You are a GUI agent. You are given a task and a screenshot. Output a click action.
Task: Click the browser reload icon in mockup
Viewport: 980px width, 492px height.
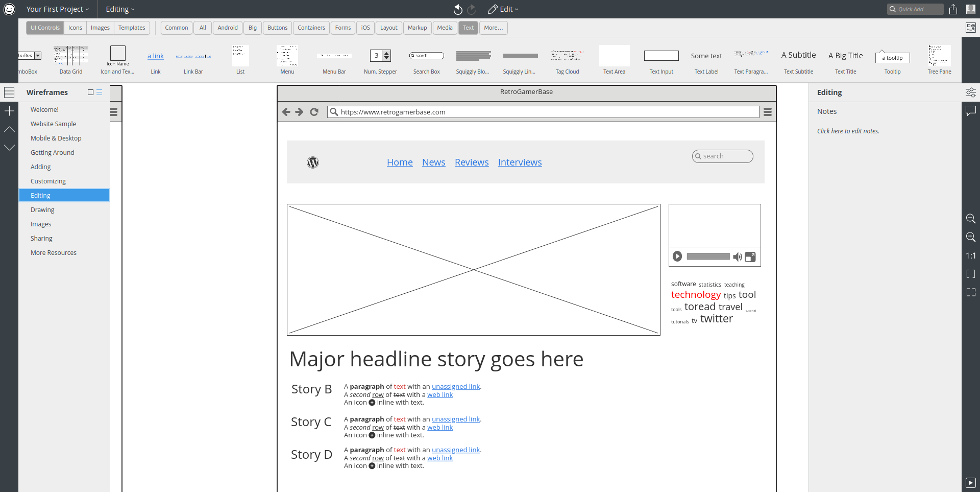pyautogui.click(x=314, y=112)
